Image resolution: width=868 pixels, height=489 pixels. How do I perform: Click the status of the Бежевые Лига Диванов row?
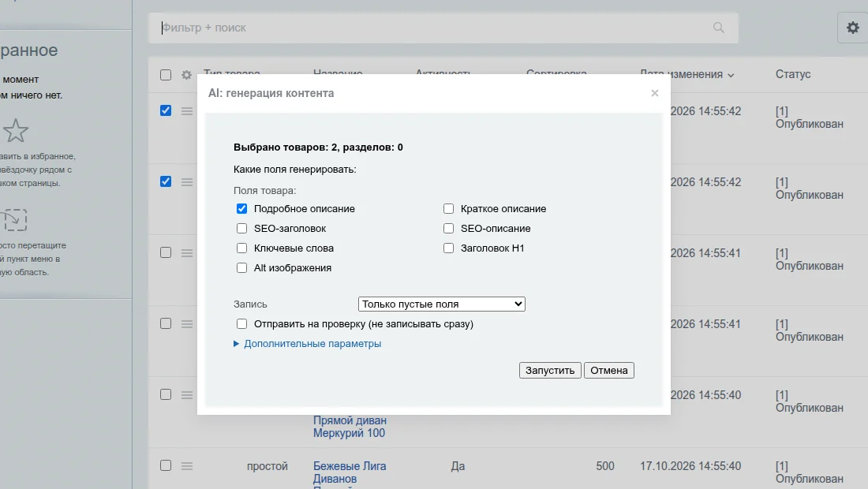tap(810, 472)
